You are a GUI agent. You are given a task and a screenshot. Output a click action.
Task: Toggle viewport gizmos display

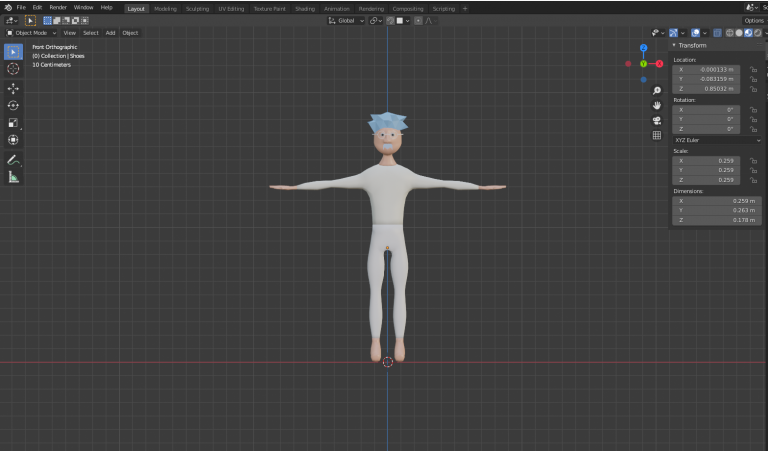click(674, 33)
